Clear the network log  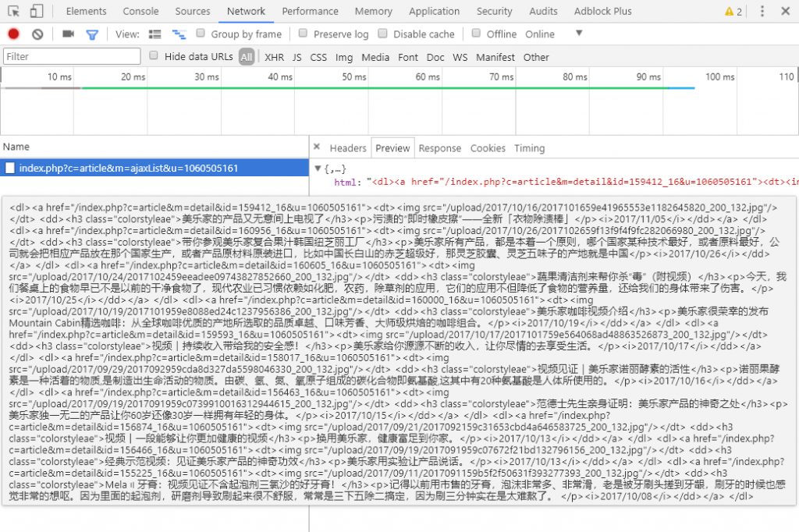click(x=37, y=34)
